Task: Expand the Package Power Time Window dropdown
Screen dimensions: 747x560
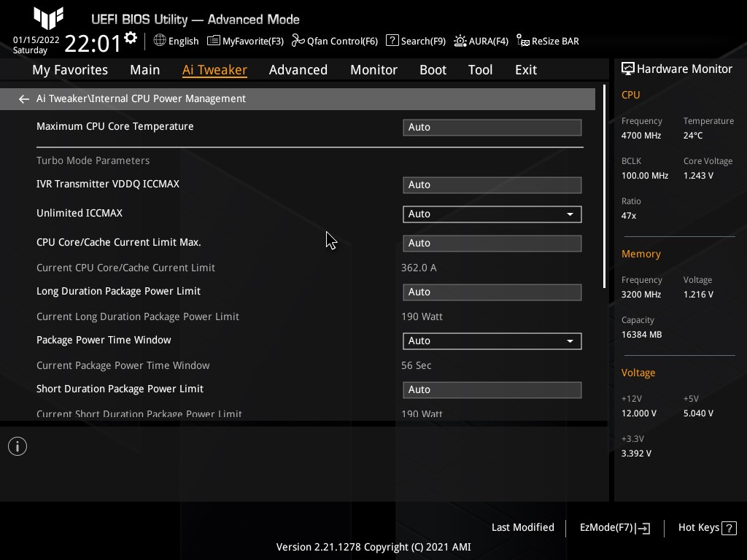Action: [570, 341]
